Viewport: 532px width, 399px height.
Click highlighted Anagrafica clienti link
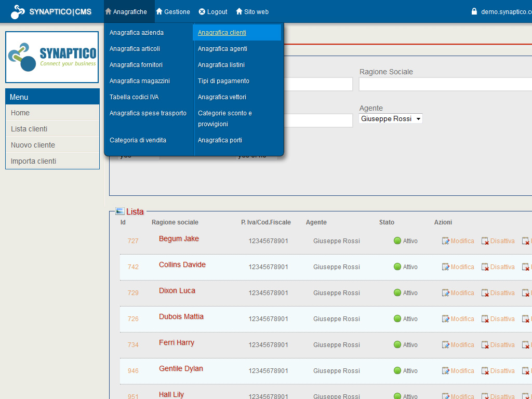pyautogui.click(x=222, y=33)
